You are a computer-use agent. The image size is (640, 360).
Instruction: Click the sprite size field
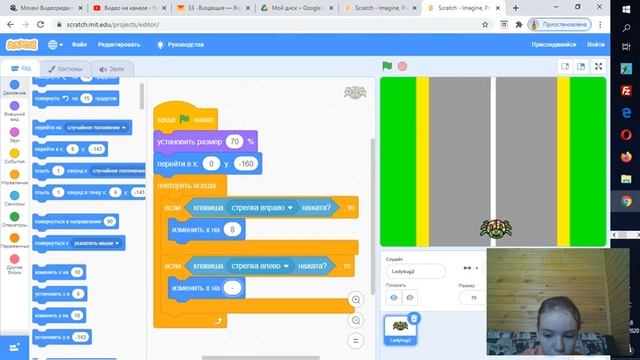click(x=473, y=298)
